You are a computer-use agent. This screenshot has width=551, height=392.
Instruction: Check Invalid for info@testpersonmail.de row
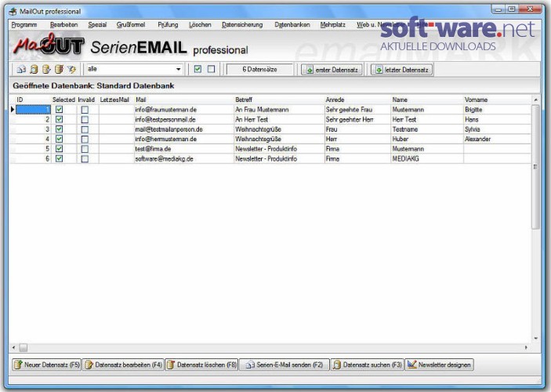tap(85, 119)
